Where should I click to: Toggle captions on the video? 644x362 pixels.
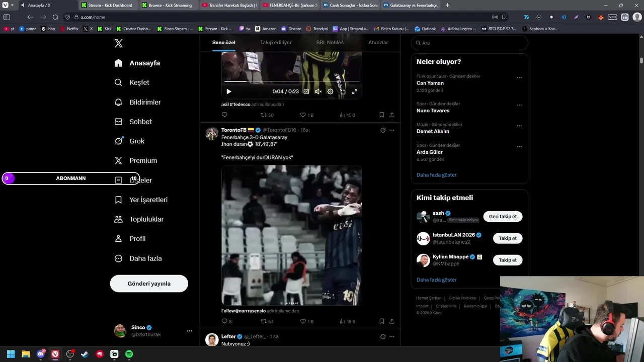(306, 92)
